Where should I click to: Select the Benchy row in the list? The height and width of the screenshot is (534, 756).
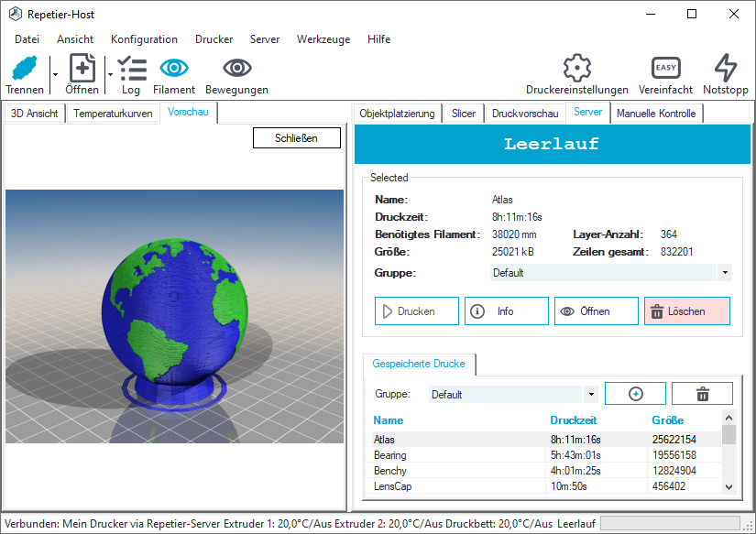coord(546,471)
